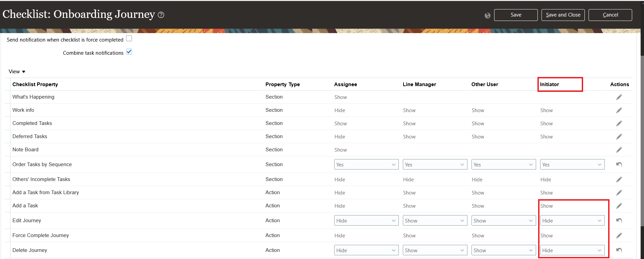Edit the Others' Incomplete Tasks row
Viewport: 644px width, 259px height.
coord(619,180)
